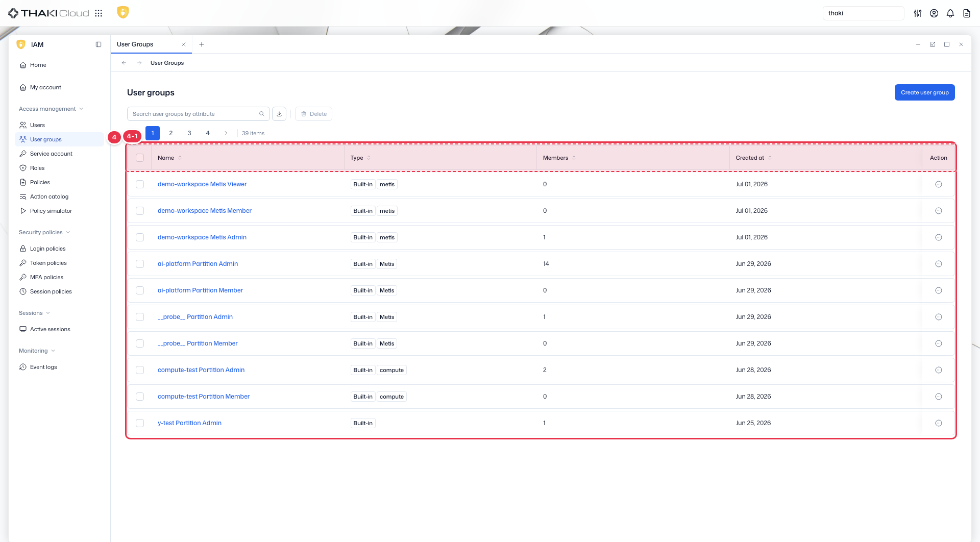Open the app launcher grid icon

point(99,13)
